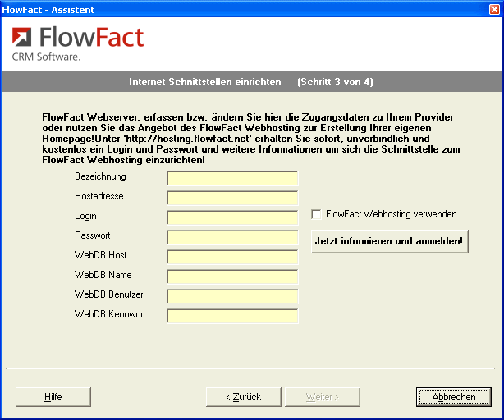Click the 'Bezeichnung' label
504x420 pixels.
point(100,176)
